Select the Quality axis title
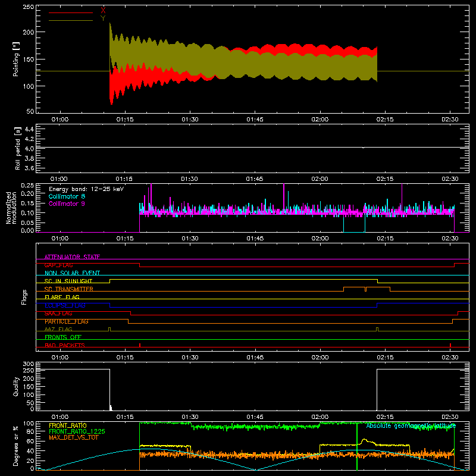This screenshot has height=476, width=476. coord(16,386)
